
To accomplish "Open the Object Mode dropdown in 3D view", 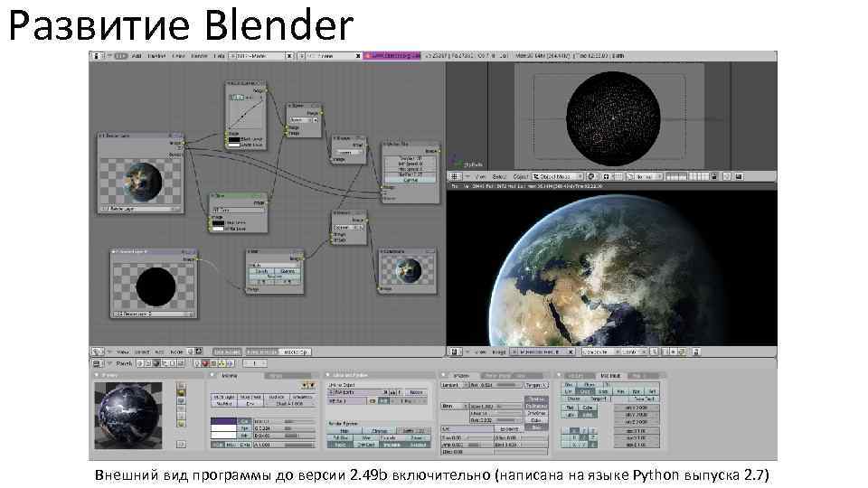I will pyautogui.click(x=558, y=176).
